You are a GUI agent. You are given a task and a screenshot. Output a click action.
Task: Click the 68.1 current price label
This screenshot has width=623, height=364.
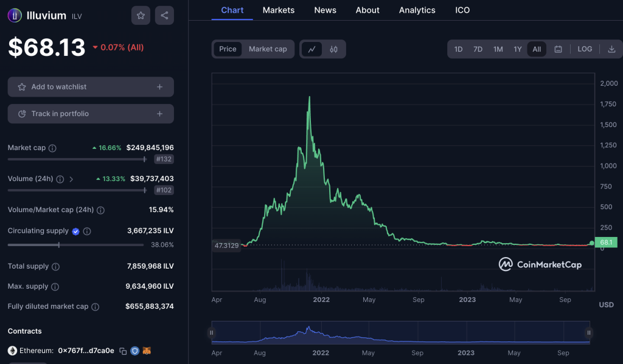pyautogui.click(x=606, y=242)
